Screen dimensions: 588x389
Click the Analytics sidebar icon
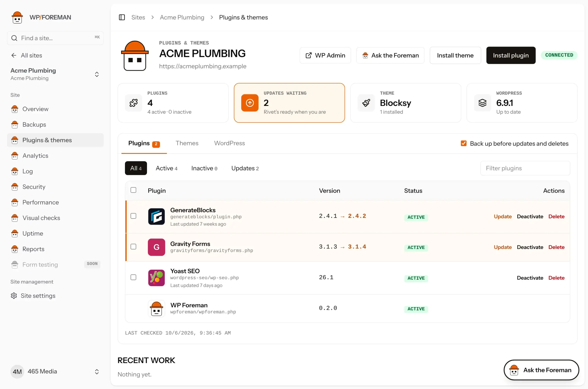pyautogui.click(x=15, y=155)
